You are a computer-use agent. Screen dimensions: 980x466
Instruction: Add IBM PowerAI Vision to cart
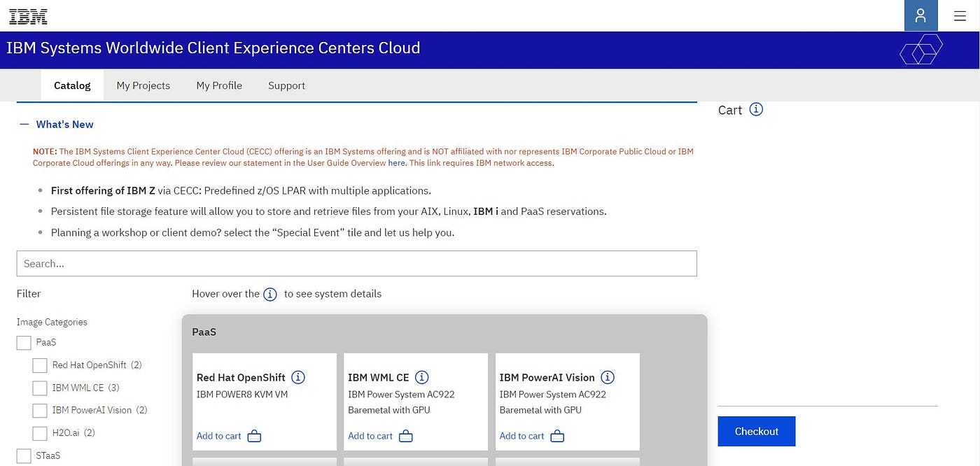pos(521,436)
